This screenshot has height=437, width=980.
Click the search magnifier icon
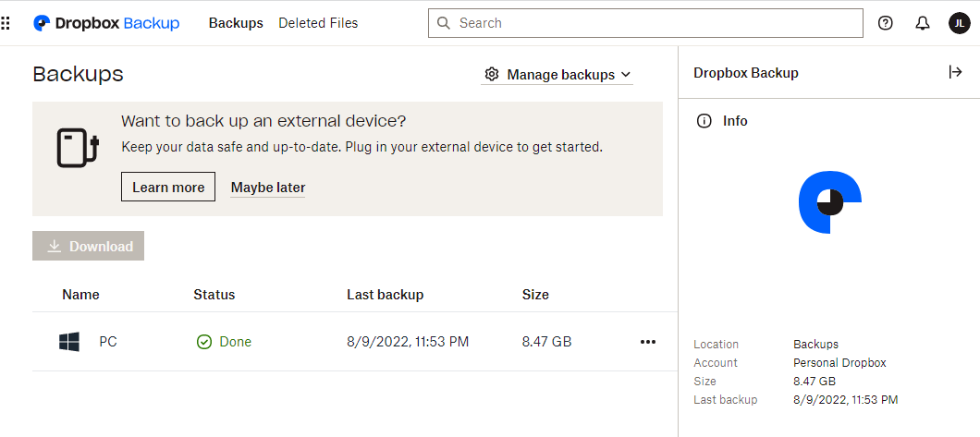[443, 23]
